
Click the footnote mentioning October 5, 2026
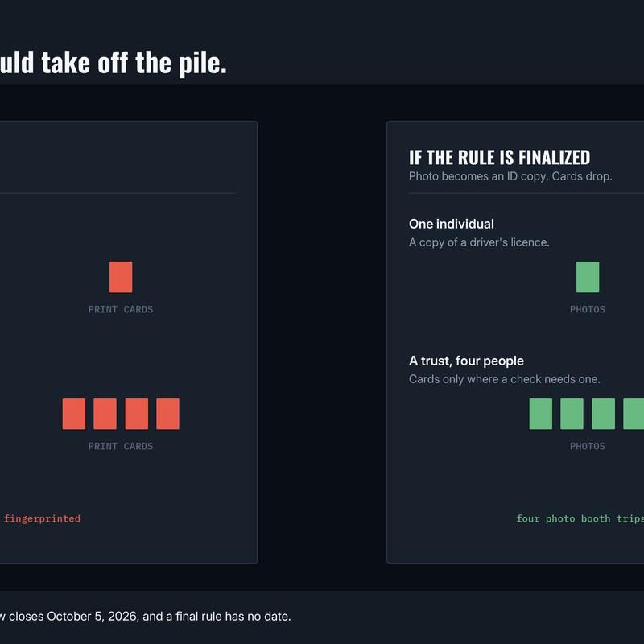146,616
